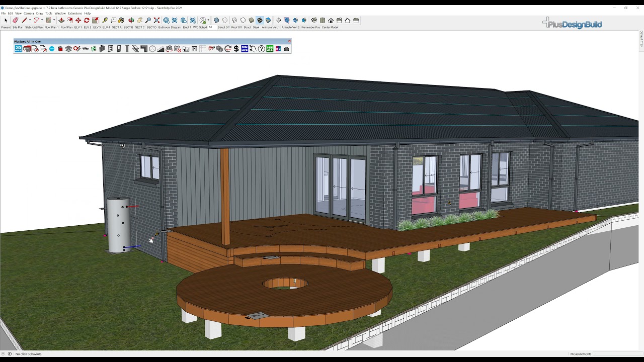Select the Zoom magnifier tool
This screenshot has height=362, width=644.
(x=148, y=21)
